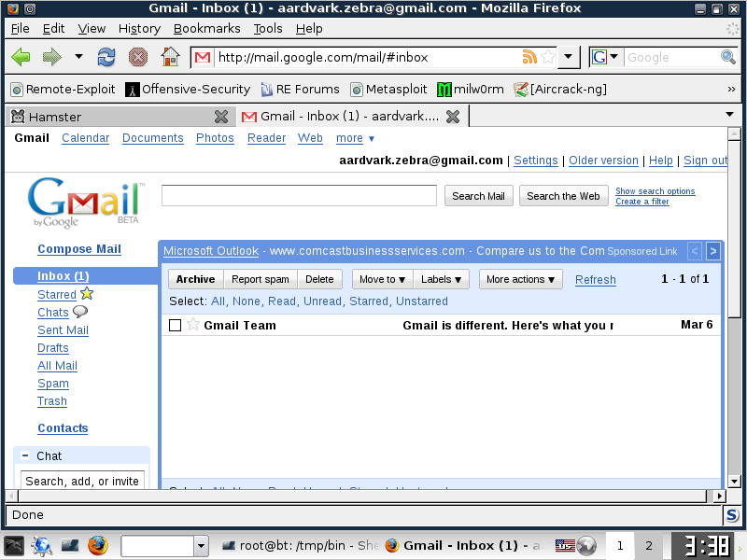This screenshot has width=747, height=560.
Task: Open the milw0rm bookmark
Action: coord(471,89)
